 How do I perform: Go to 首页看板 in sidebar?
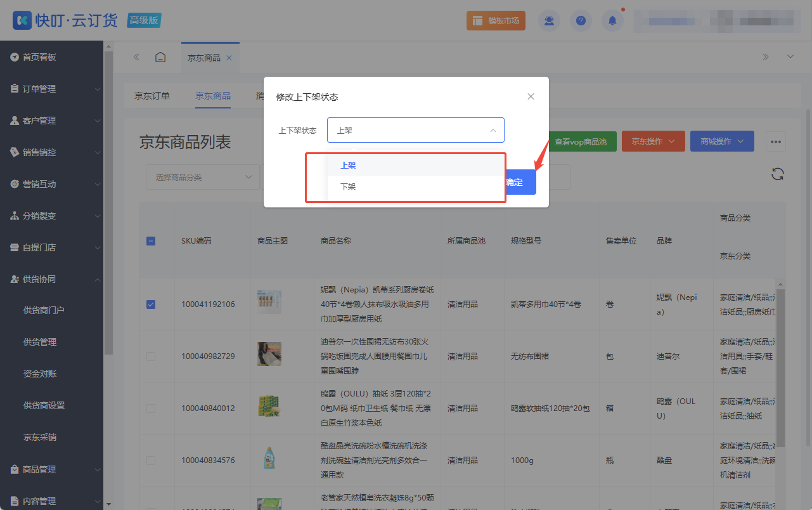pyautogui.click(x=51, y=57)
